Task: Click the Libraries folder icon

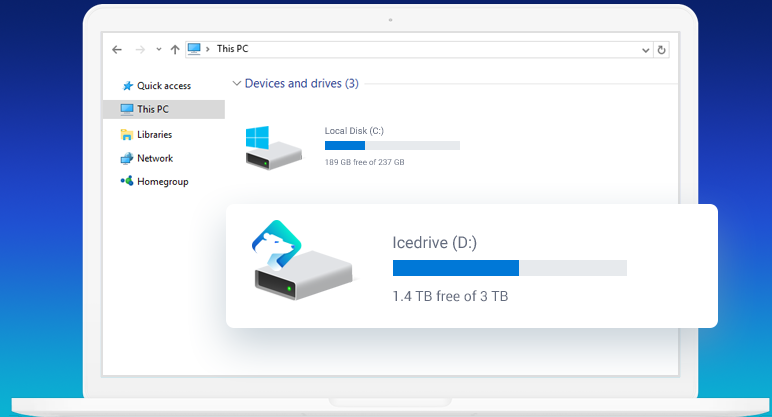Action: (127, 134)
